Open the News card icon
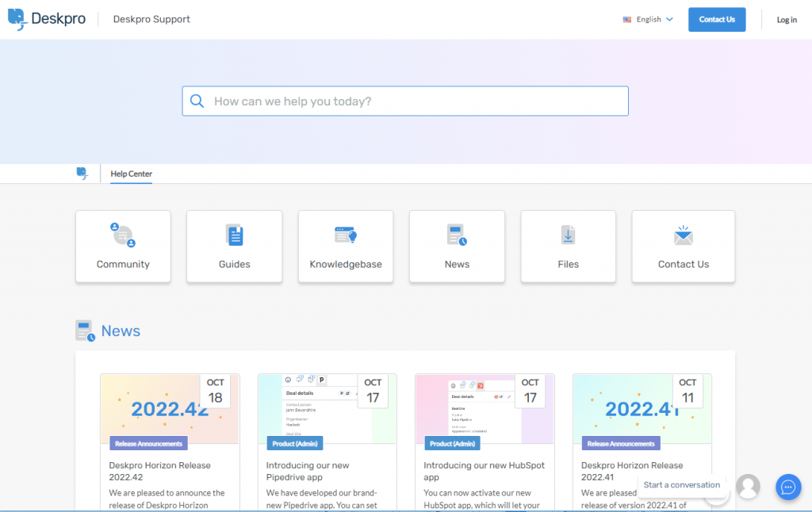 pos(457,235)
